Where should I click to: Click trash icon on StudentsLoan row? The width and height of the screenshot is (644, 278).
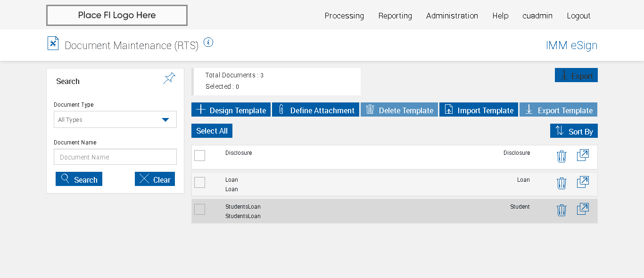point(561,210)
